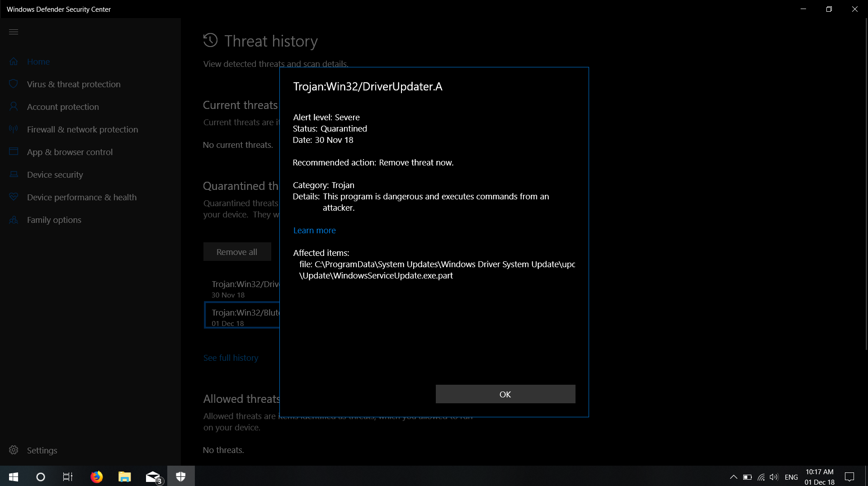The width and height of the screenshot is (868, 486).
Task: Click the Remove all button
Action: tap(237, 252)
